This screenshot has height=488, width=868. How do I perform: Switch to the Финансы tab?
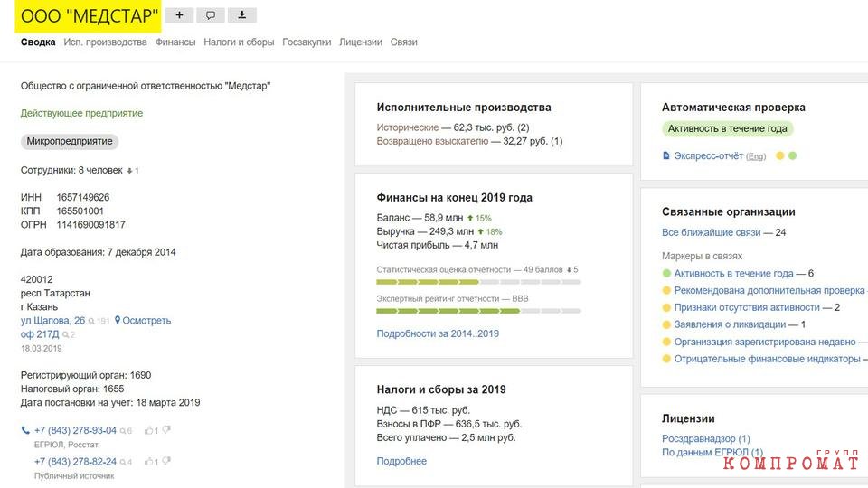coord(175,42)
